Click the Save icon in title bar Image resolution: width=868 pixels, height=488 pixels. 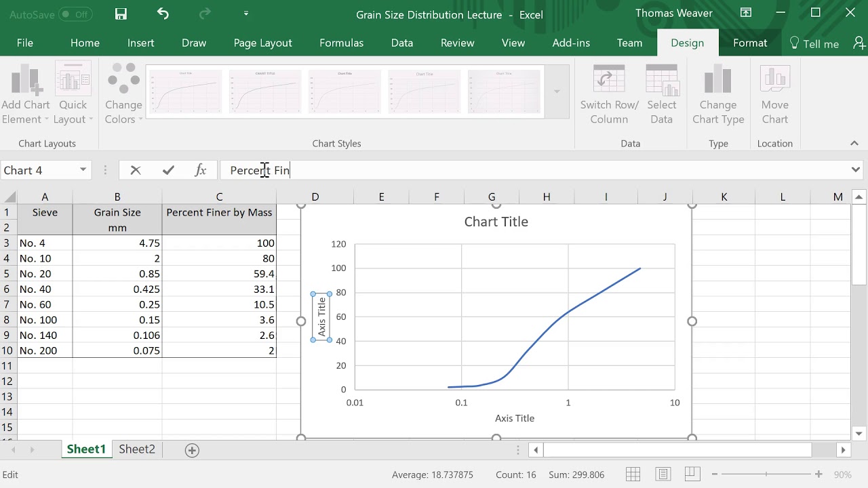pyautogui.click(x=121, y=14)
